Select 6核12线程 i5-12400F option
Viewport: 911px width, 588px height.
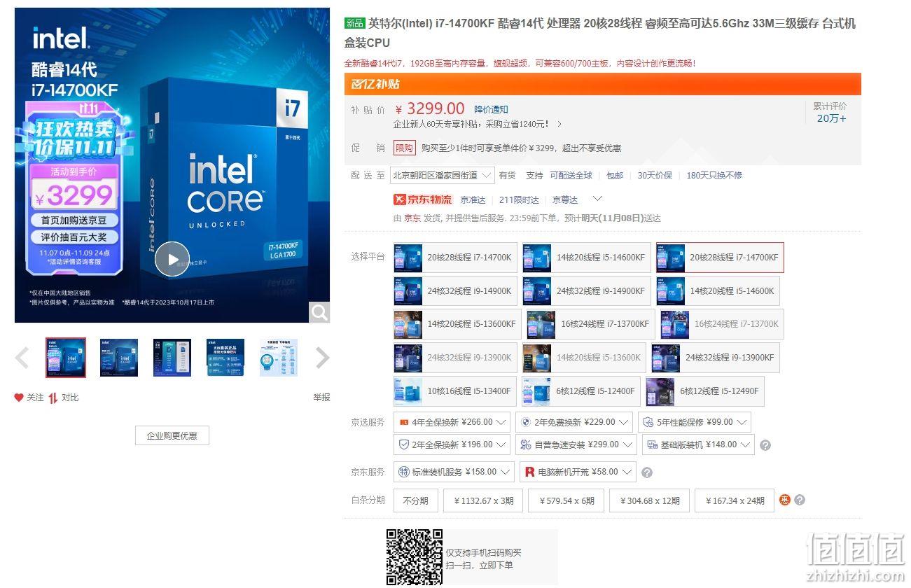tap(581, 391)
